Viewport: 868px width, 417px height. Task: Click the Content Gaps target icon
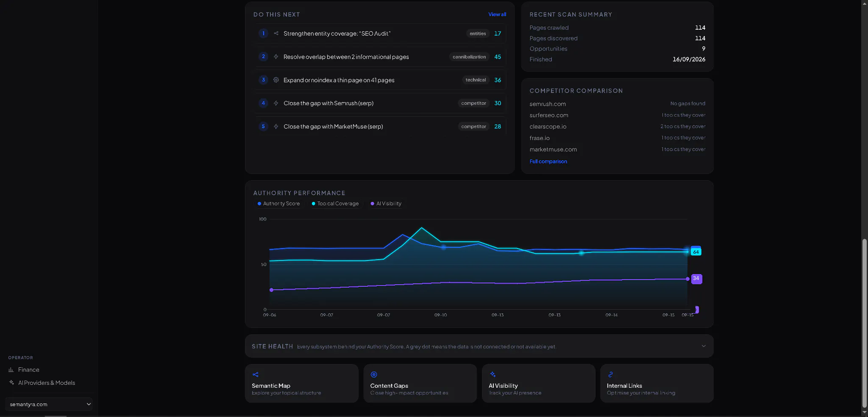(x=374, y=375)
